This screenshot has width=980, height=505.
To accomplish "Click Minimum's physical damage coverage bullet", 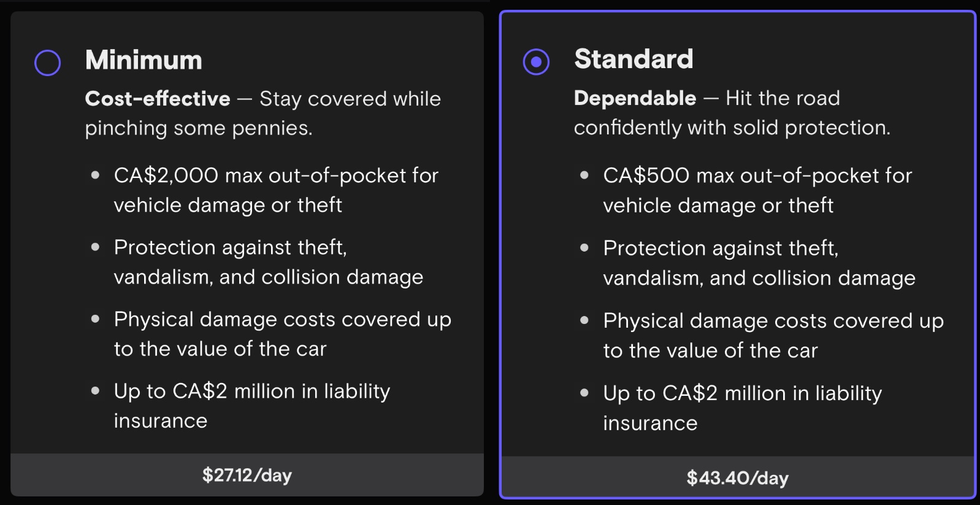I will tap(282, 334).
